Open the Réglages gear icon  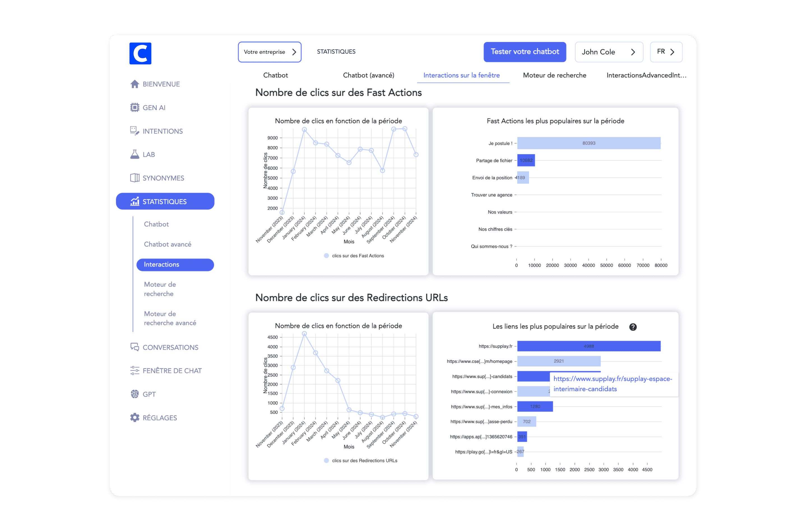click(135, 418)
